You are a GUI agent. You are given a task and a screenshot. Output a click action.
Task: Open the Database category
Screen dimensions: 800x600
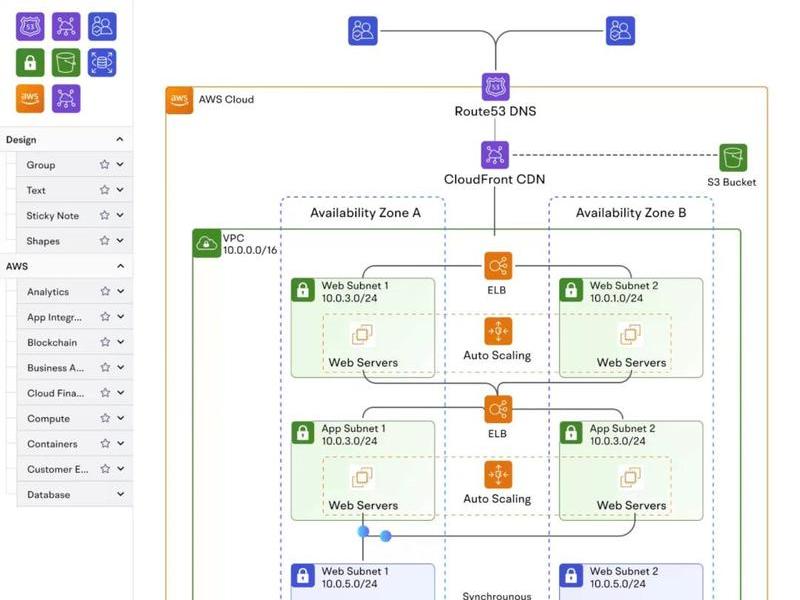point(74,494)
